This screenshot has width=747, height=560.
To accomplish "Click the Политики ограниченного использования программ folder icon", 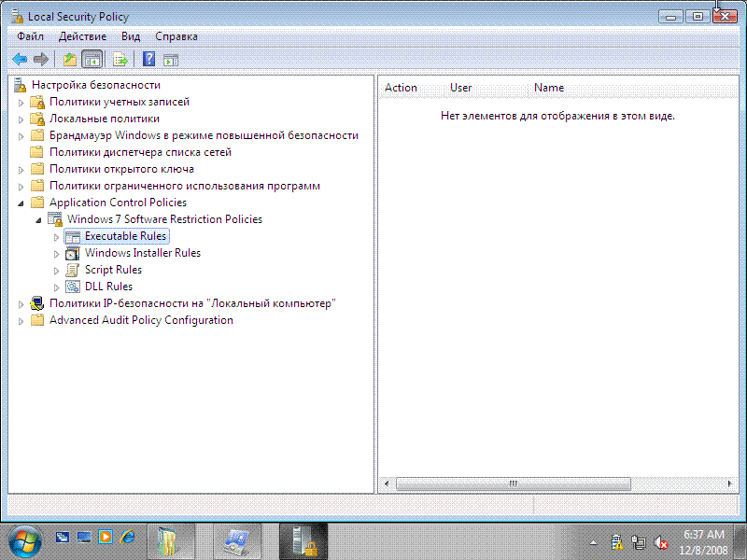I will click(x=37, y=186).
